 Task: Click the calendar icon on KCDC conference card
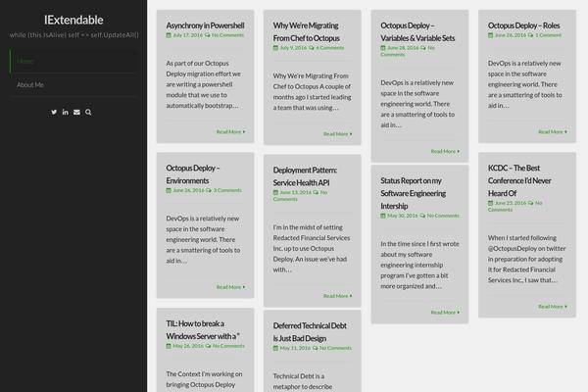(x=490, y=203)
